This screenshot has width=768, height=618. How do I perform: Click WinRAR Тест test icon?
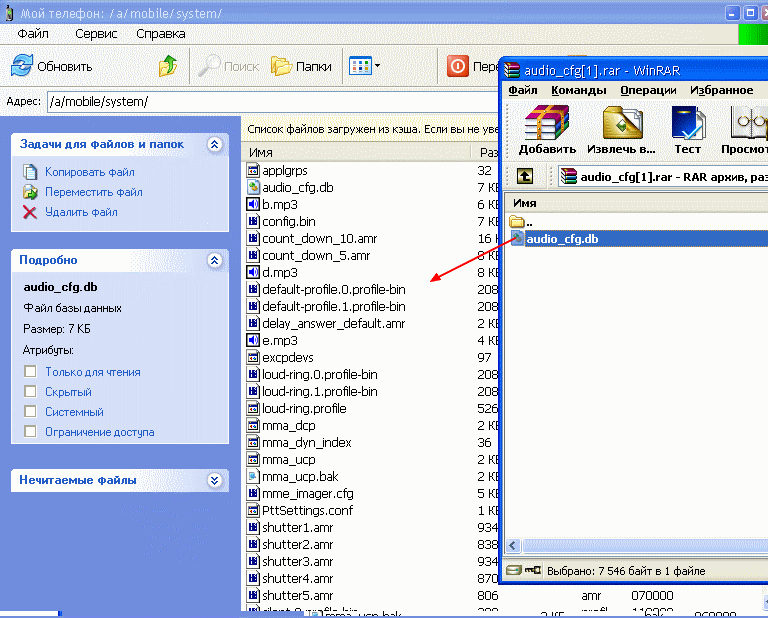pyautogui.click(x=688, y=122)
